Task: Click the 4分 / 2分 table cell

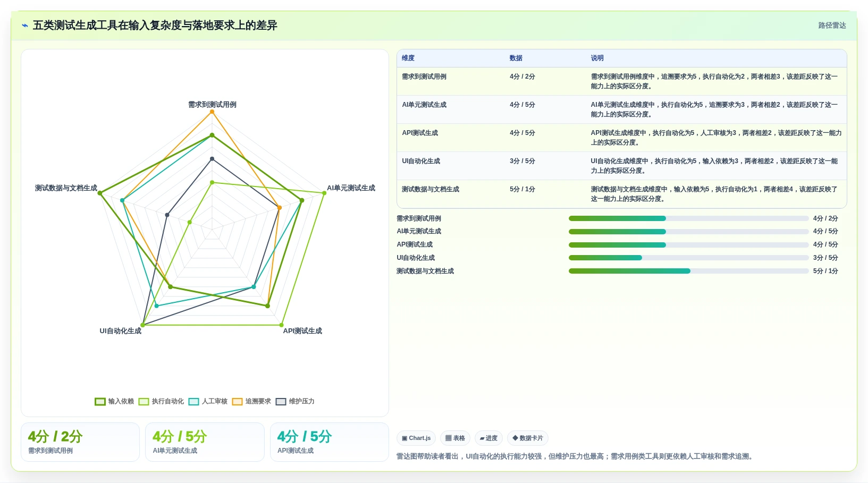Action: coord(523,77)
